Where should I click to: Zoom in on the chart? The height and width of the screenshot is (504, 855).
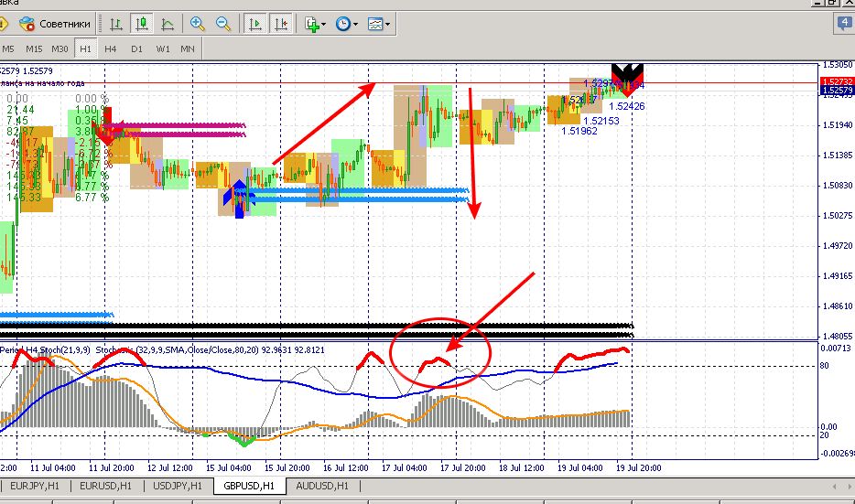tap(197, 24)
